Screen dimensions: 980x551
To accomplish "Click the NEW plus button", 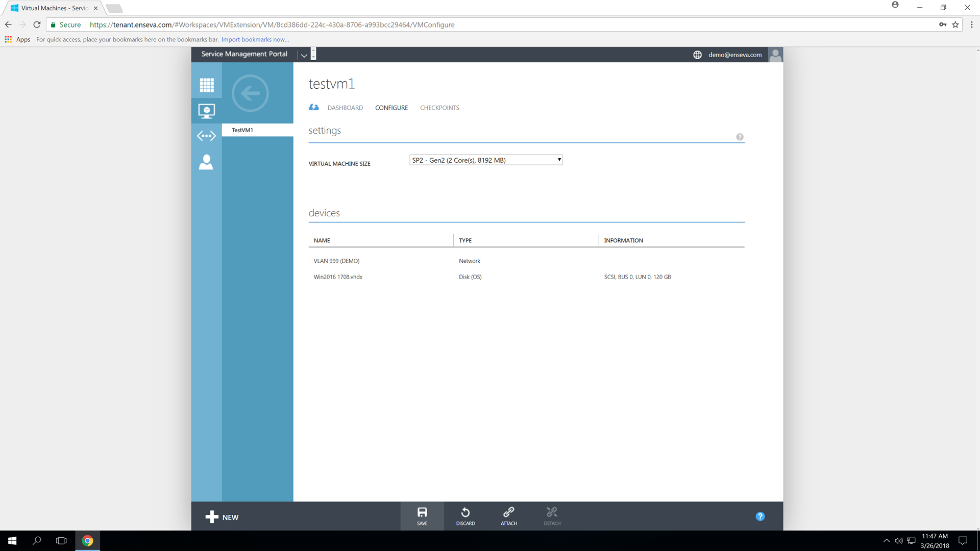I will coord(222,517).
